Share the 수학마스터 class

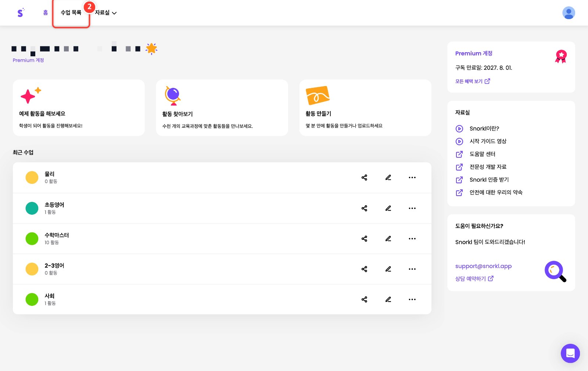[364, 239]
